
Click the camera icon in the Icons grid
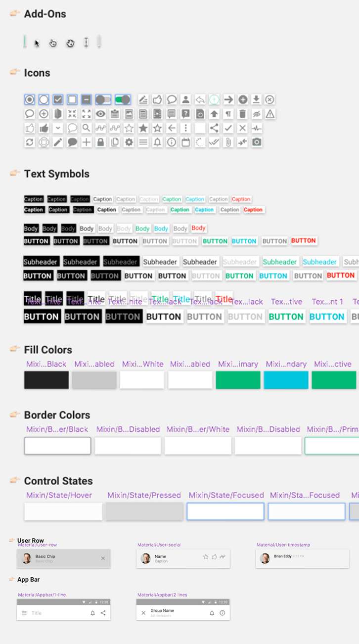click(x=257, y=142)
